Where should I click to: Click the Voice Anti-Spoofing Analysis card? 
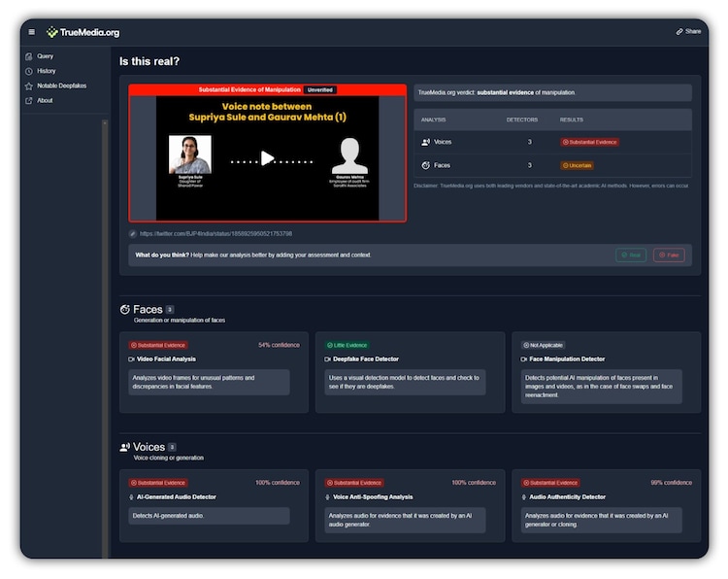(x=409, y=505)
